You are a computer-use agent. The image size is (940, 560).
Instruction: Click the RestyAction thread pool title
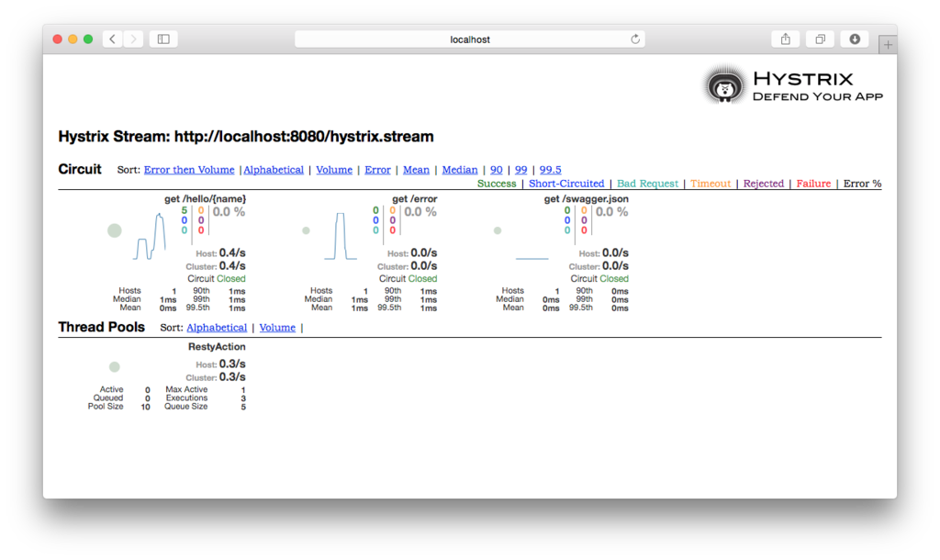[x=217, y=346]
